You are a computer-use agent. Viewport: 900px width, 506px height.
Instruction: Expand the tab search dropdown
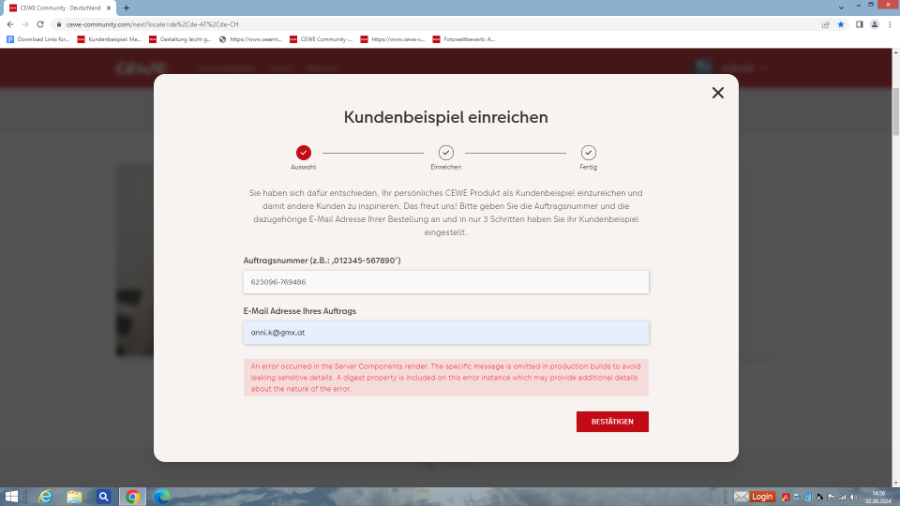[x=841, y=8]
